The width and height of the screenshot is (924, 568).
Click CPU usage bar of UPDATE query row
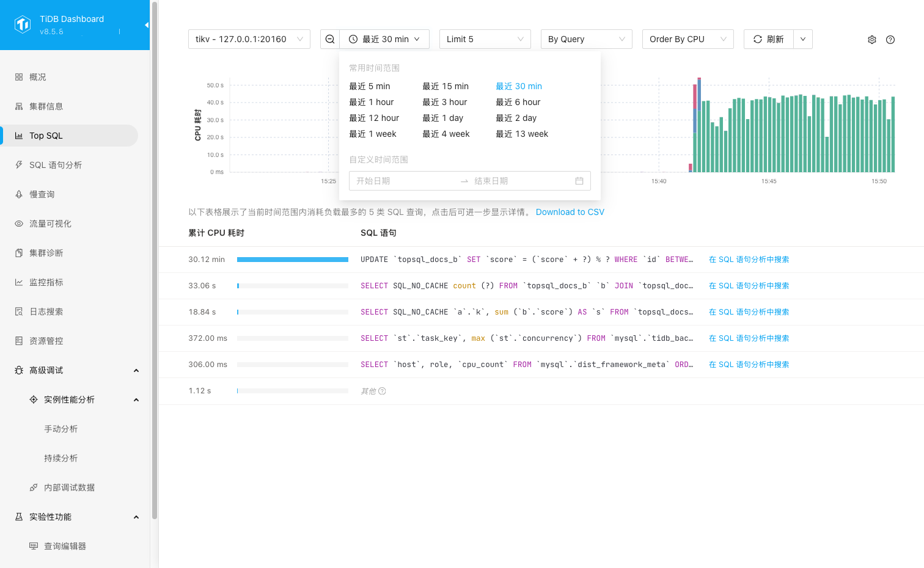click(x=292, y=260)
